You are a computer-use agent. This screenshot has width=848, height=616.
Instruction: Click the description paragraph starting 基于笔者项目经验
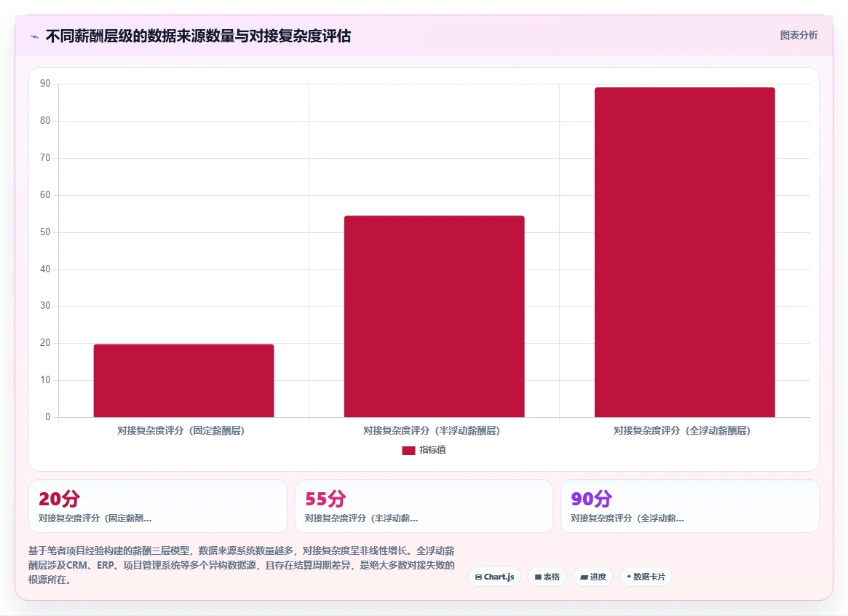click(x=241, y=565)
